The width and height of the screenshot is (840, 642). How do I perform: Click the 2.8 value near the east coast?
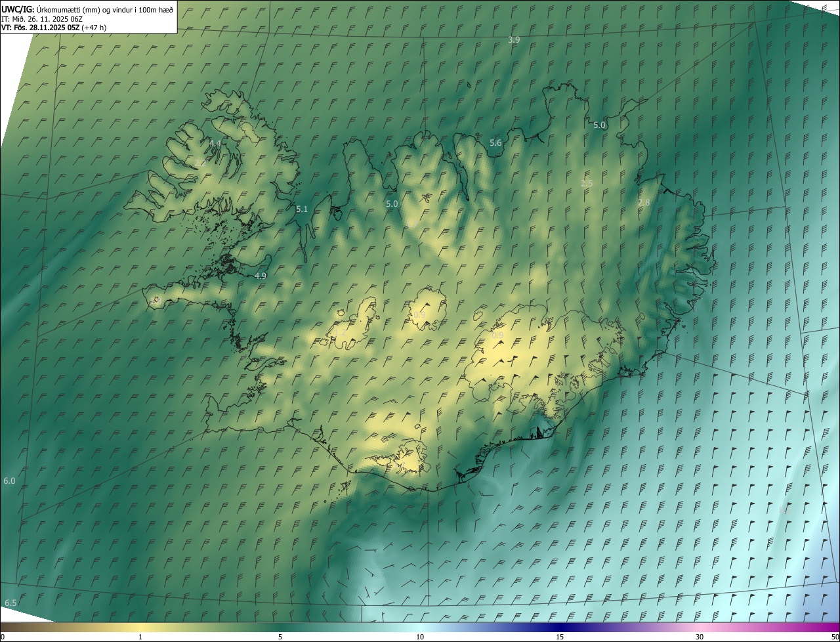(644, 203)
